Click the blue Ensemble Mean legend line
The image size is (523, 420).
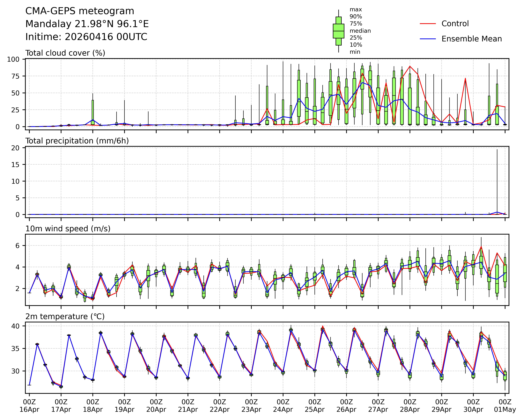click(x=428, y=39)
